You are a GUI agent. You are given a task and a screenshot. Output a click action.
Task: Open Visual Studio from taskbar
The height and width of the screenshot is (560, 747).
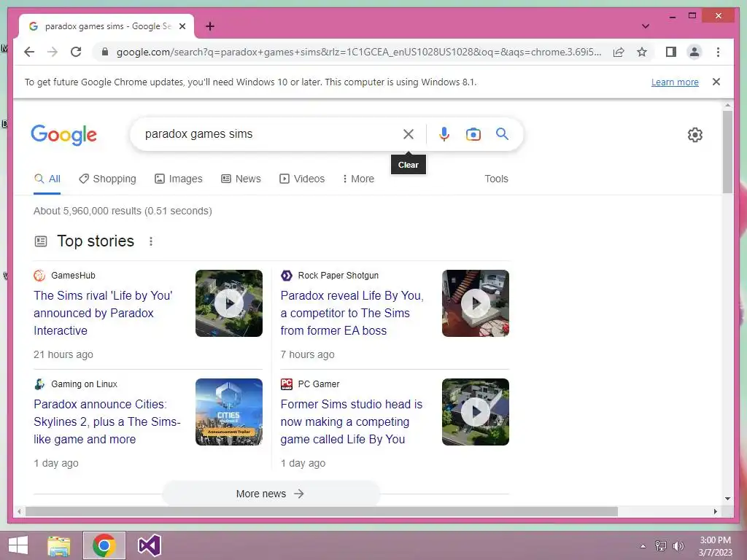pos(149,545)
